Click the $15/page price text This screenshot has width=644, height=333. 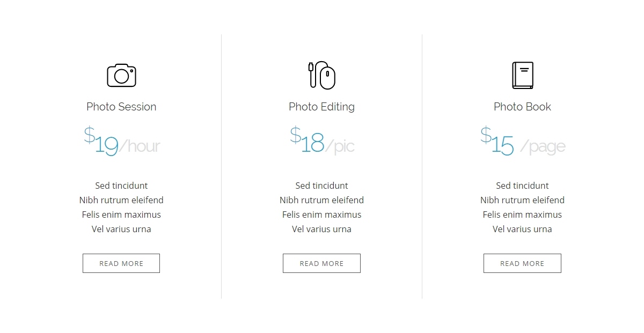[x=523, y=141]
